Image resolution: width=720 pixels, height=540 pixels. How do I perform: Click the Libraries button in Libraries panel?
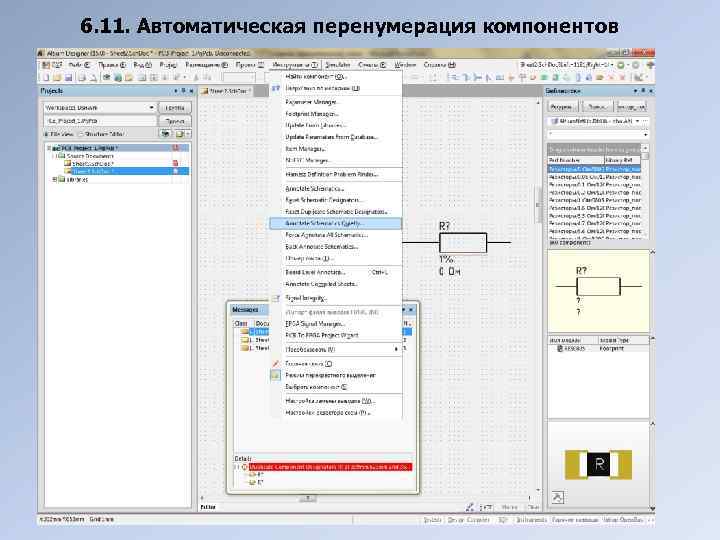click(x=562, y=107)
